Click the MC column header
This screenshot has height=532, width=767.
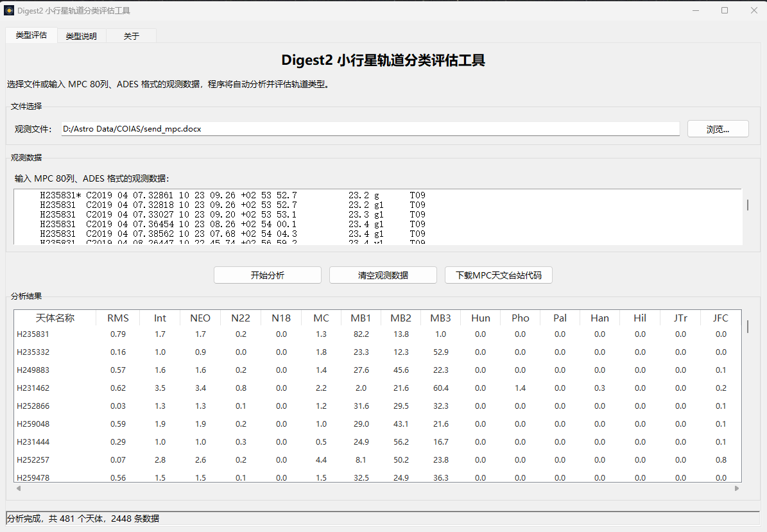[321, 318]
